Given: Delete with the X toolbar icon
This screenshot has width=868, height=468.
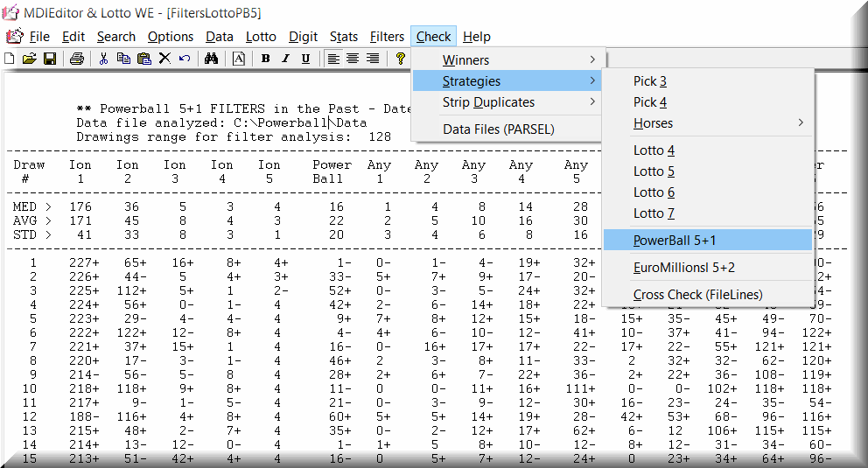Looking at the screenshot, I should [x=164, y=58].
